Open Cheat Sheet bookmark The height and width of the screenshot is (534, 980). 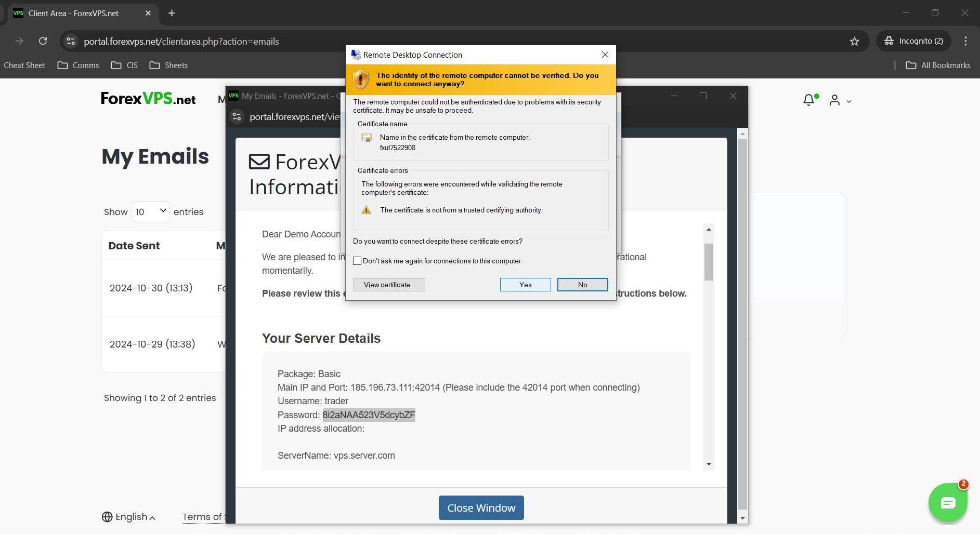24,65
